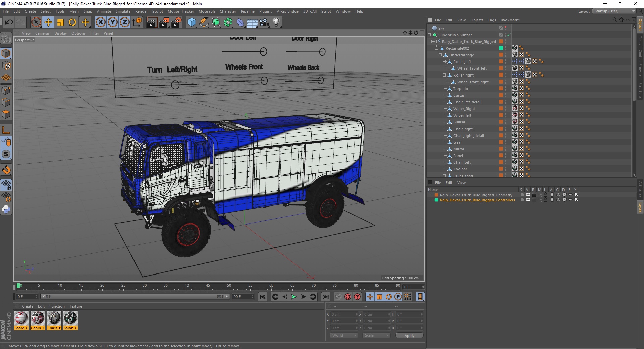Click the Python script icon
644x349 pixels.
pos(6,209)
